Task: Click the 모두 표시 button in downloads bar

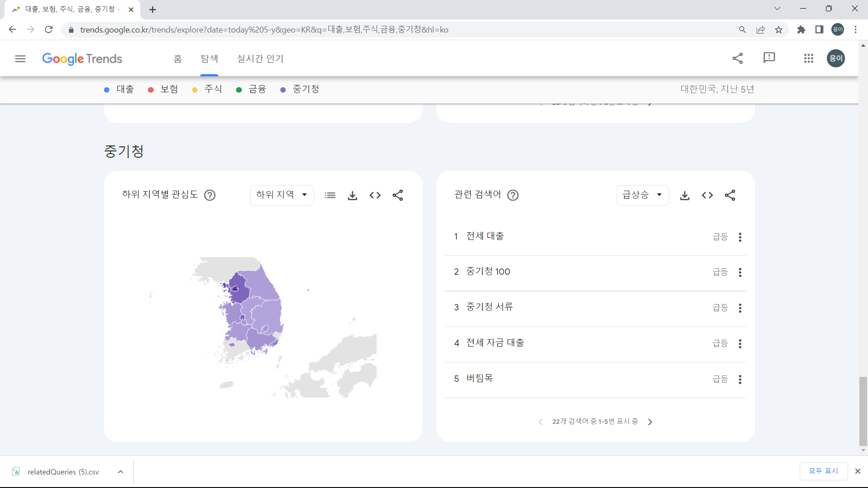Action: point(824,471)
